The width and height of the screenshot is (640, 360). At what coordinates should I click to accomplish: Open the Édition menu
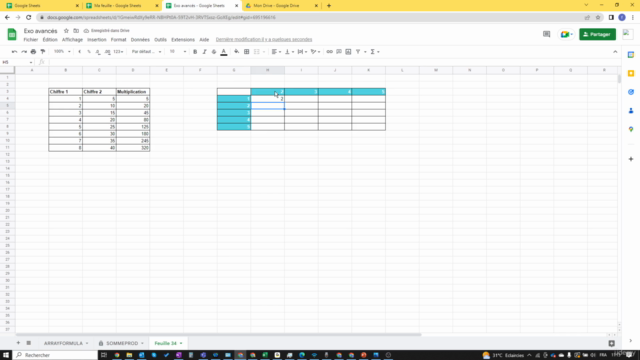point(50,40)
